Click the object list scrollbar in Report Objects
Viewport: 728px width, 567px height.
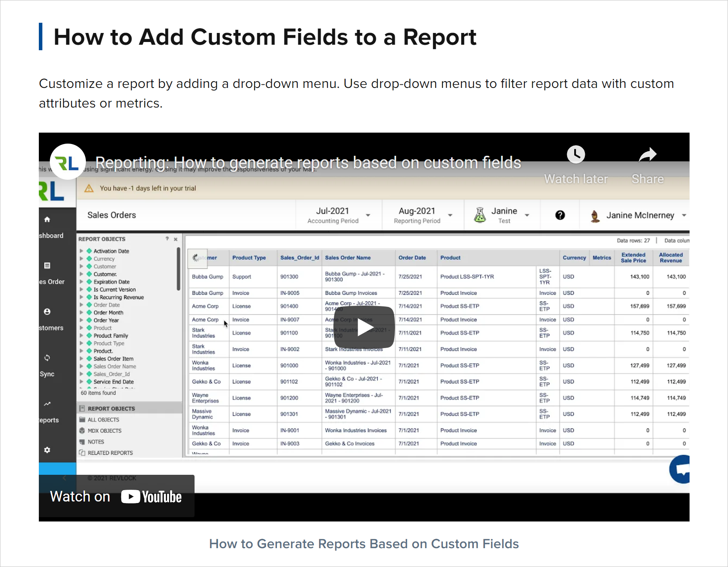tap(178, 269)
